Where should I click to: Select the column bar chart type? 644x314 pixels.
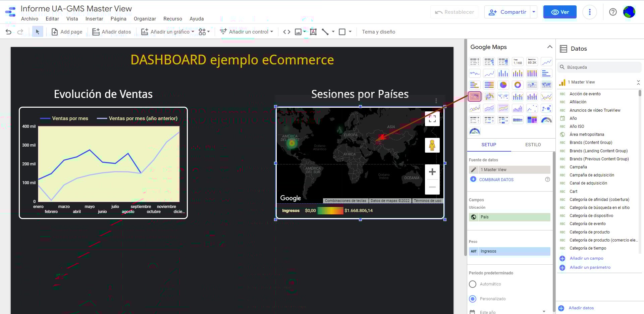coord(503,73)
